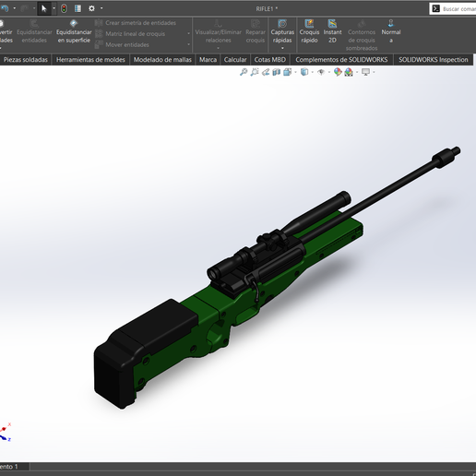
Task: Click Contornos de croquis sombreados
Action: pyautogui.click(x=362, y=35)
